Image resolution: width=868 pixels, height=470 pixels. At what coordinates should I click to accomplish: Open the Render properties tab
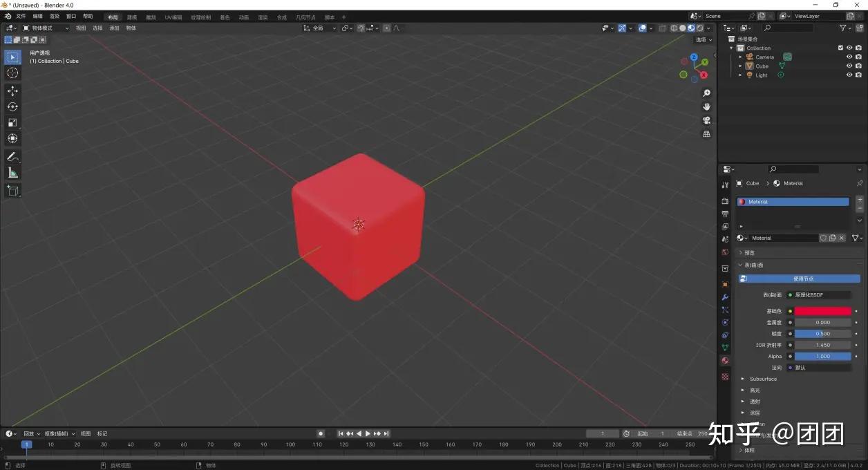pos(724,200)
